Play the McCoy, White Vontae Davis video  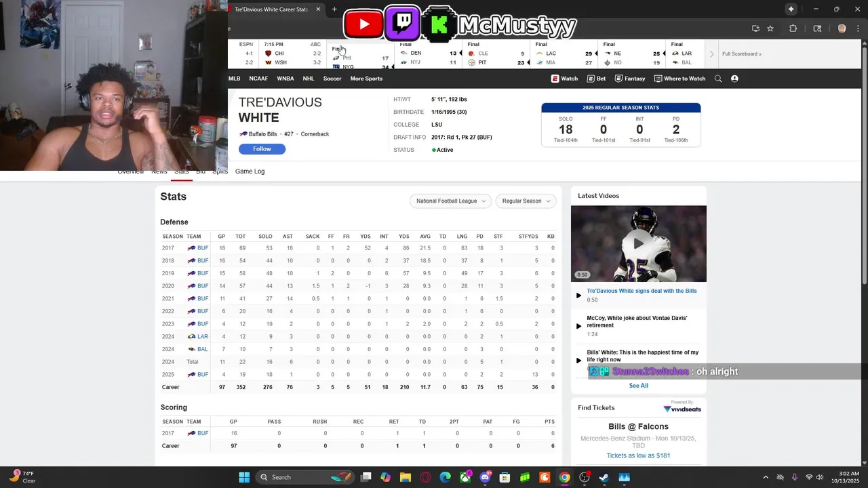point(637,321)
